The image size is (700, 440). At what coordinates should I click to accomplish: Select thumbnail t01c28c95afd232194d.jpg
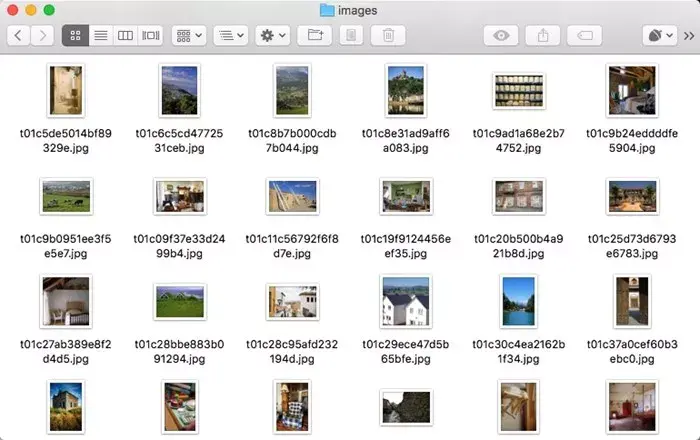[292, 302]
